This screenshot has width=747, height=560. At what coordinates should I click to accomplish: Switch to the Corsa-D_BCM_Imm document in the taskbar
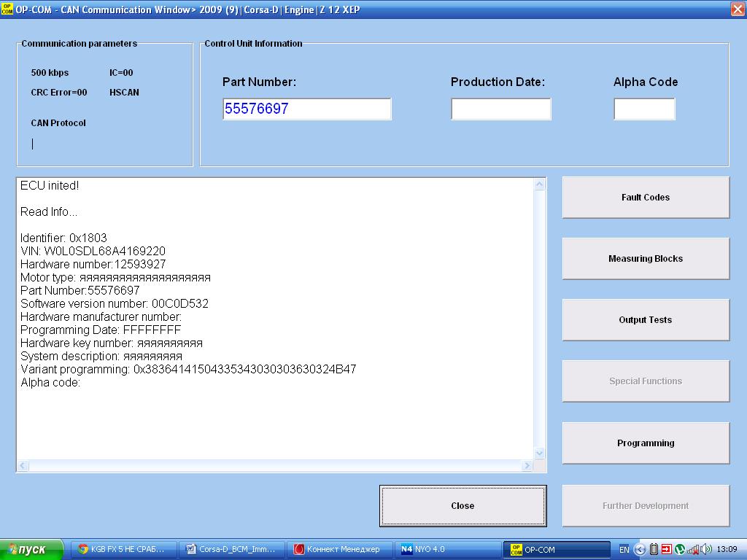click(x=232, y=550)
